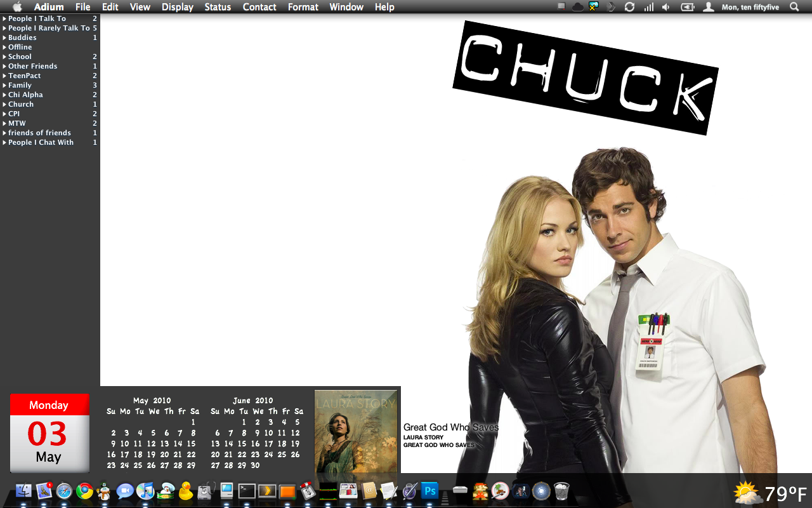Open the Adium green duck icon
This screenshot has width=812, height=508.
click(x=166, y=491)
